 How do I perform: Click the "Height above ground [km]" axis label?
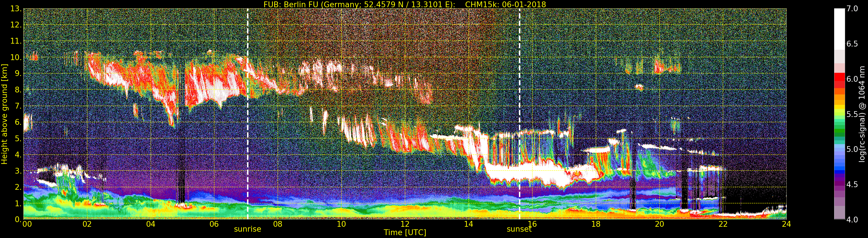(4, 114)
